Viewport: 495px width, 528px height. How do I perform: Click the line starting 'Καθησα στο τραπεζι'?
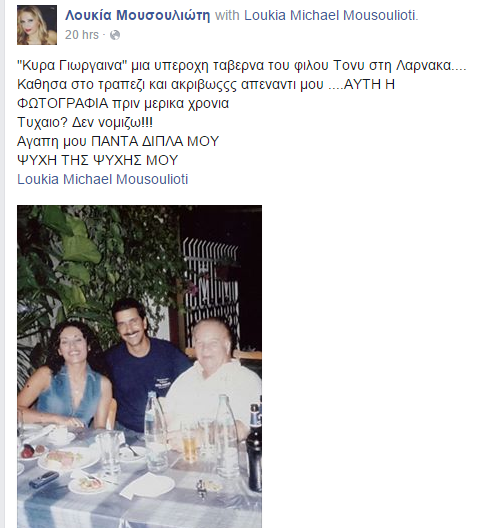206,85
